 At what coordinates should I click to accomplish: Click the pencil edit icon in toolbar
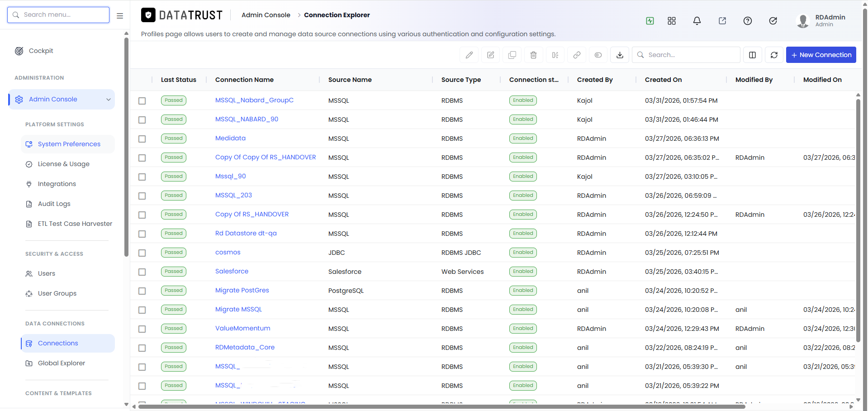(x=469, y=55)
